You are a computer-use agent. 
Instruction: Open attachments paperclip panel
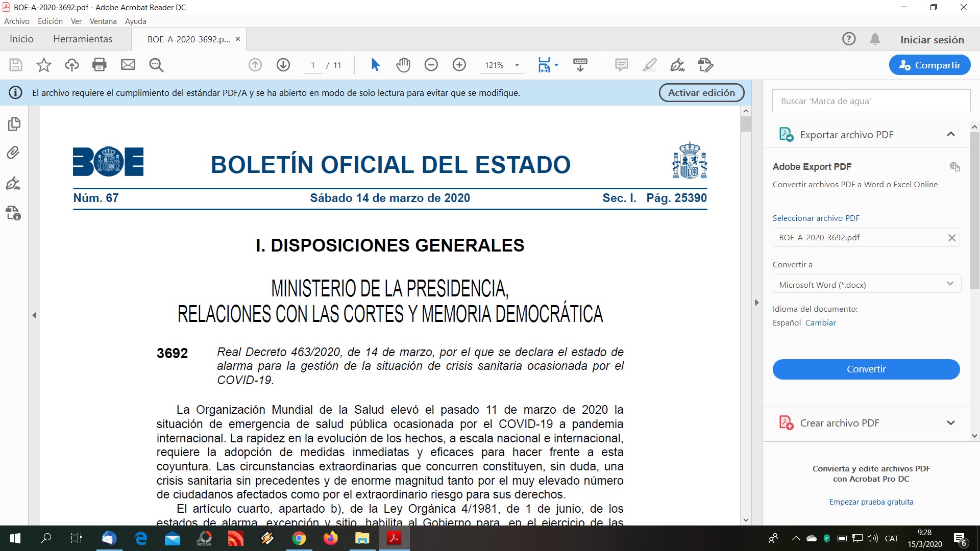[x=13, y=153]
